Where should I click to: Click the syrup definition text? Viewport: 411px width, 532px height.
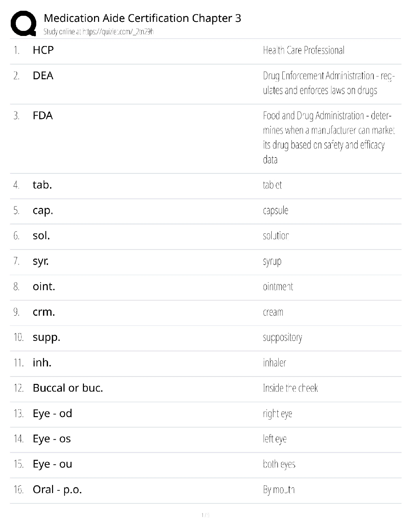272,261
